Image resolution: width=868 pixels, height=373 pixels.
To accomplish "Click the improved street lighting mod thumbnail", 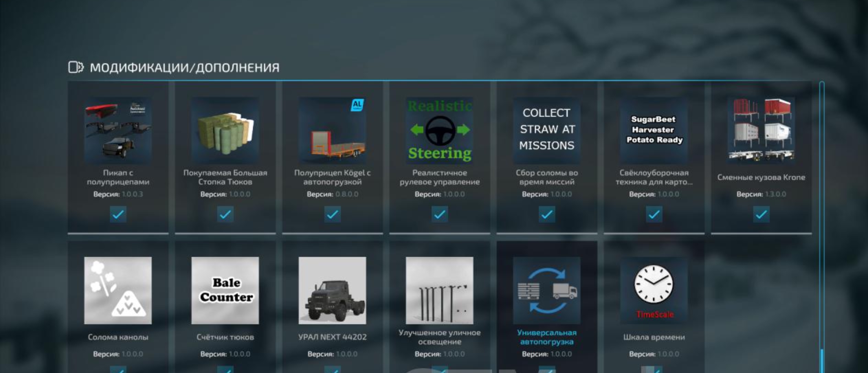I will coord(439,290).
